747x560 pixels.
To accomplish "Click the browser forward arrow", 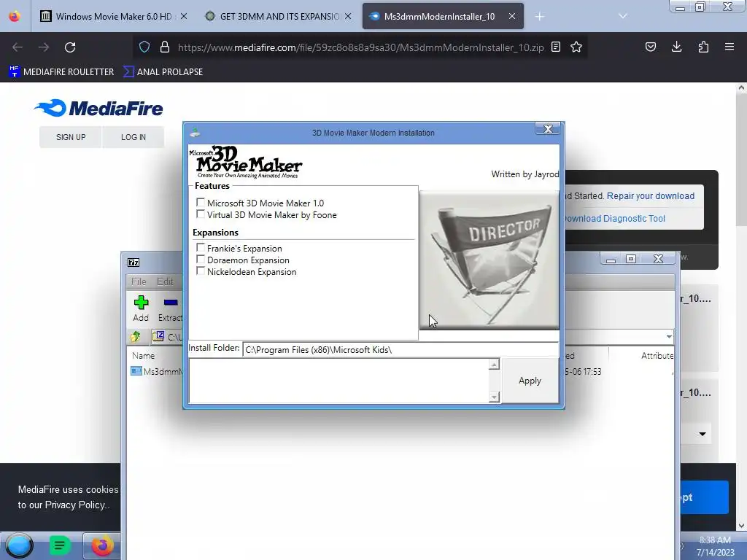I will coord(44,47).
